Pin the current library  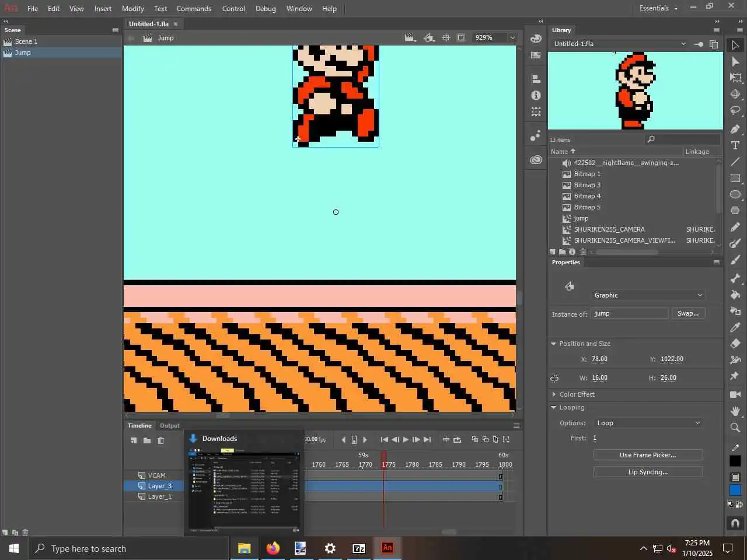click(x=699, y=44)
